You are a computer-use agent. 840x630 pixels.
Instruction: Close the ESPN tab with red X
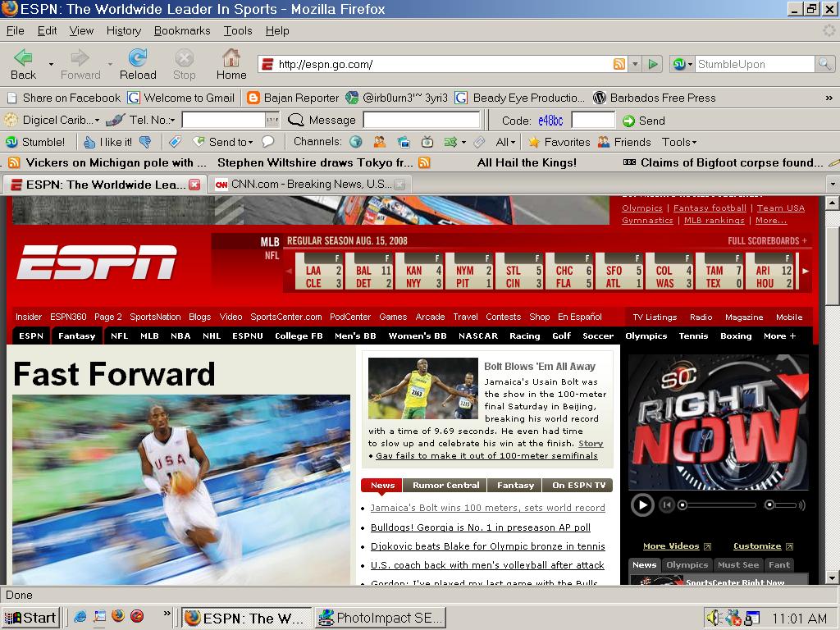pyautogui.click(x=194, y=185)
